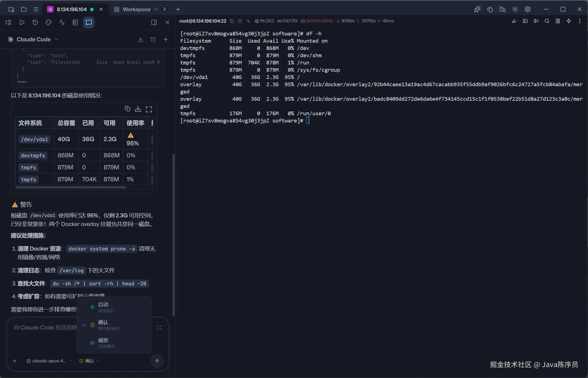Copy the root@8.134.196.104:22 address
588x378 pixels.
pos(232,21)
